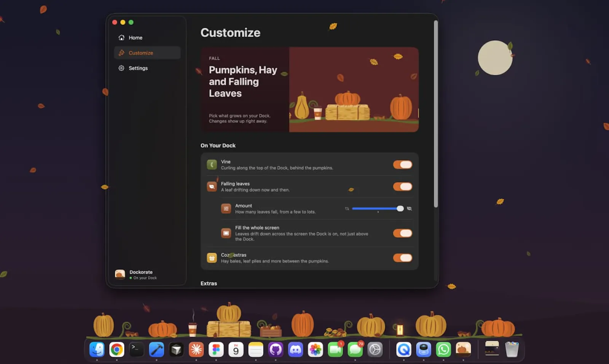
Task: Click the window's vertical scrollbar
Action: click(436, 114)
